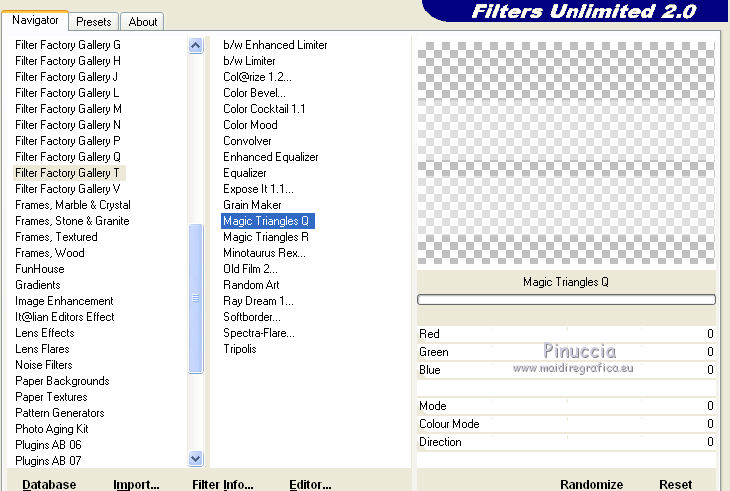Click the Direction parameter slider
Image resolution: width=730 pixels, height=491 pixels.
566,442
